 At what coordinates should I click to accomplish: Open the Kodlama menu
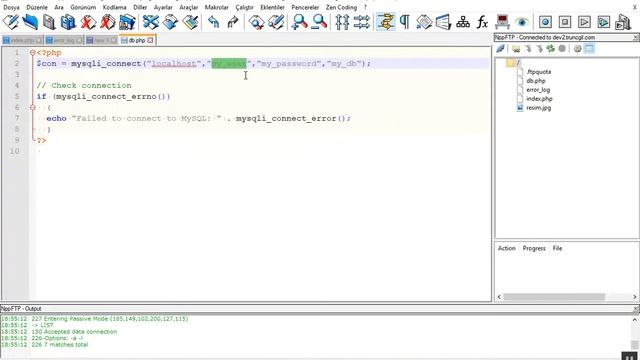click(114, 7)
